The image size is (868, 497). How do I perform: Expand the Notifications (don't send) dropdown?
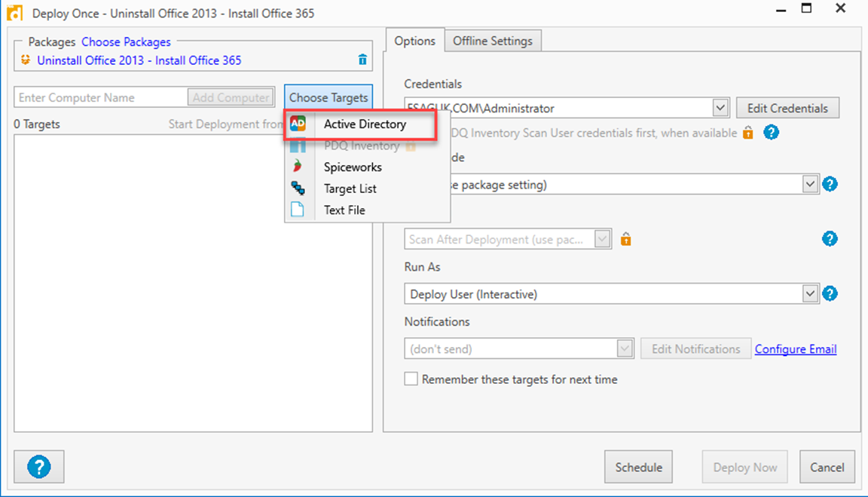click(x=625, y=348)
